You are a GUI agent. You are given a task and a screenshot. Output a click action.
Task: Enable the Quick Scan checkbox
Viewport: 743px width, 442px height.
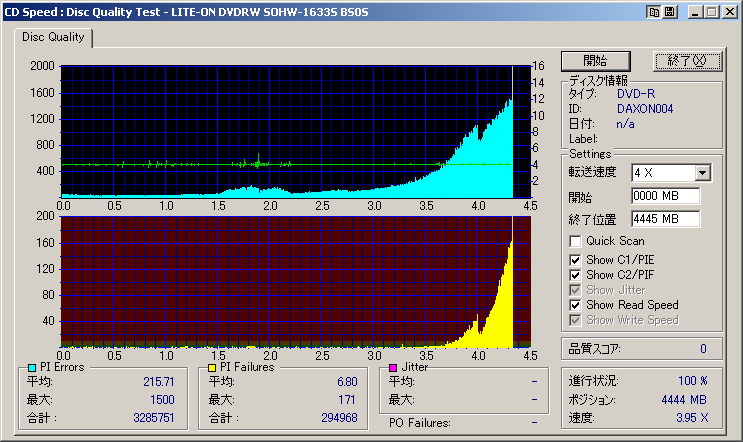[575, 241]
